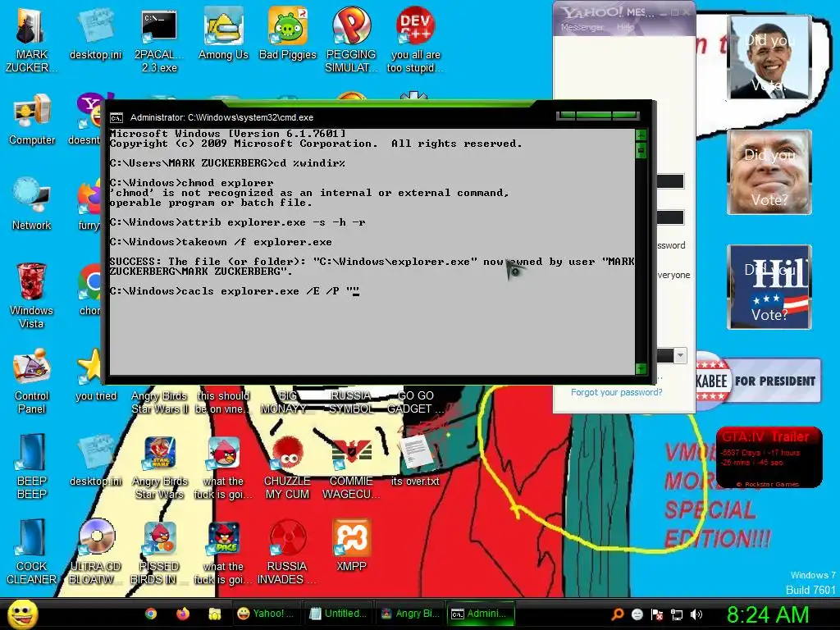Open the status dropdown in Yahoo Messenger
The image size is (840, 630).
click(680, 355)
